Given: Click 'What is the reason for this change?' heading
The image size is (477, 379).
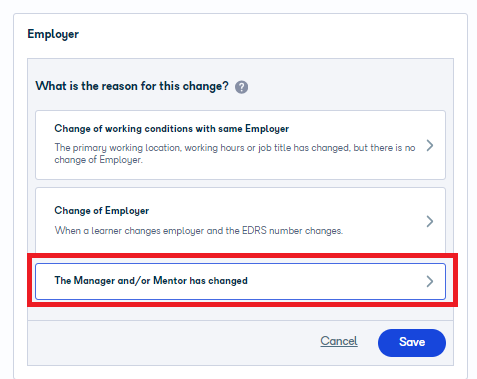Looking at the screenshot, I should tap(132, 86).
